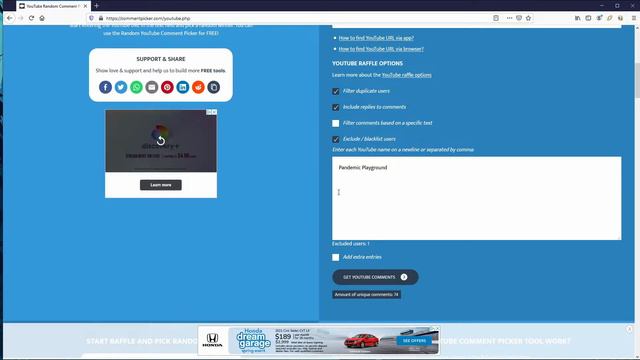Click See Offers on Honda ad
This screenshot has height=360, width=640.
[x=414, y=340]
